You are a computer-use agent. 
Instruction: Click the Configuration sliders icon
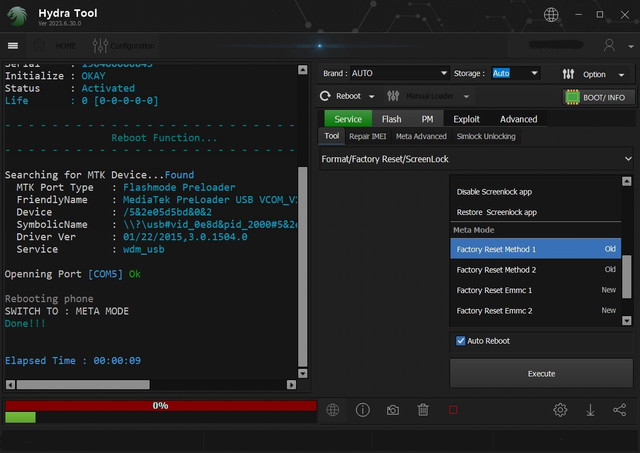[100, 46]
